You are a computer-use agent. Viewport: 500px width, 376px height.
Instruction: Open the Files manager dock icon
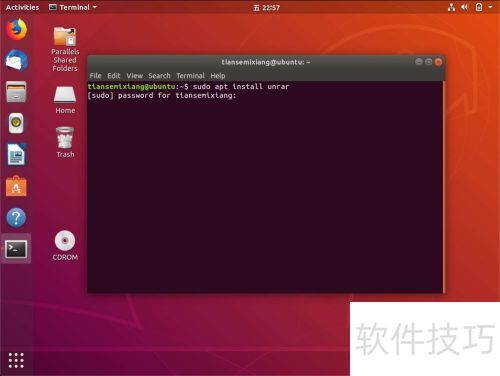[x=16, y=92]
